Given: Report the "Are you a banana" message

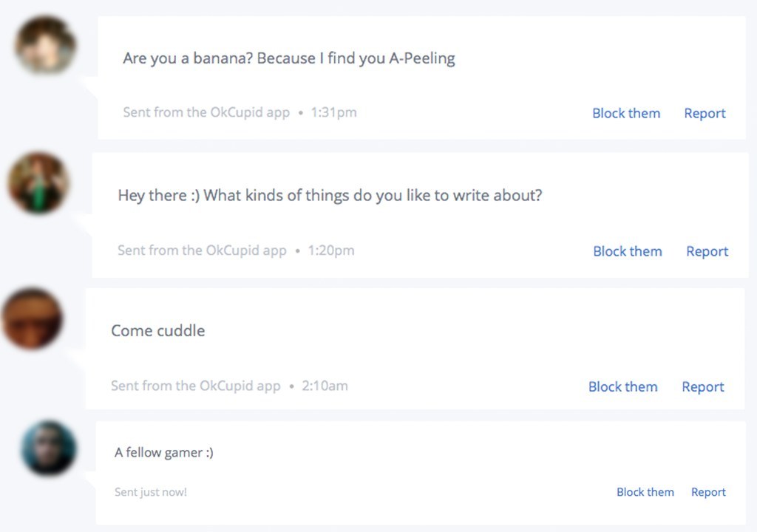Looking at the screenshot, I should point(705,113).
